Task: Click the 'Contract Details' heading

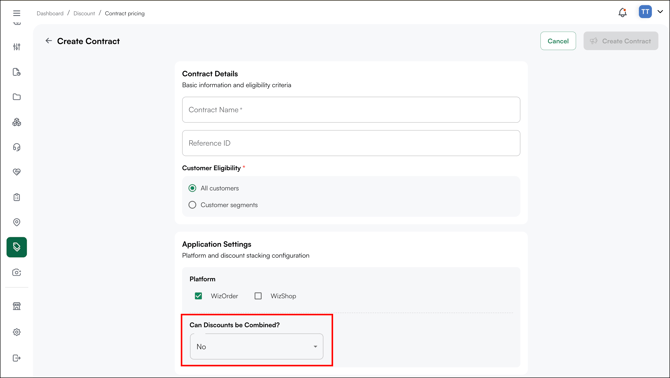Action: [x=210, y=73]
